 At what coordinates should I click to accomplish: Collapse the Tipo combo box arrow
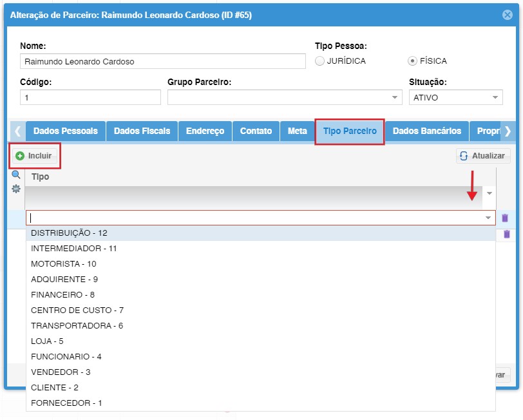click(x=488, y=218)
